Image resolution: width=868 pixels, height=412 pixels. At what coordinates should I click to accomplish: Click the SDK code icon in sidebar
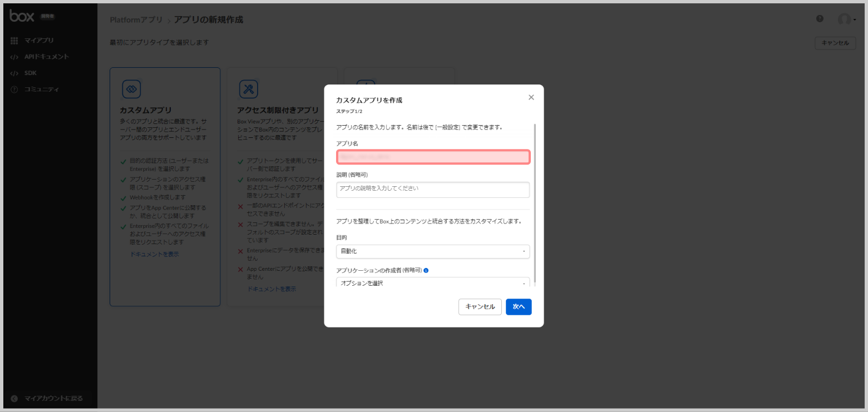tap(14, 73)
